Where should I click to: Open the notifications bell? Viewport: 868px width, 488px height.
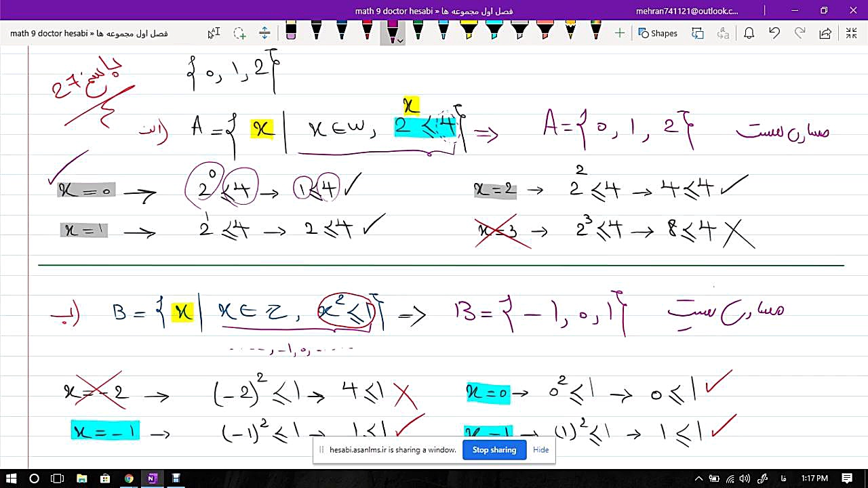[x=749, y=33]
